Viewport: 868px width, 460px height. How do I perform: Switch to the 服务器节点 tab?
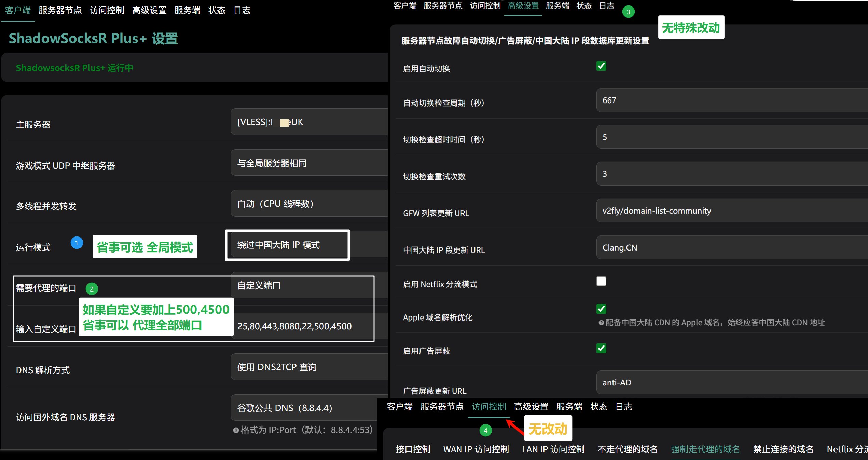tap(60, 10)
